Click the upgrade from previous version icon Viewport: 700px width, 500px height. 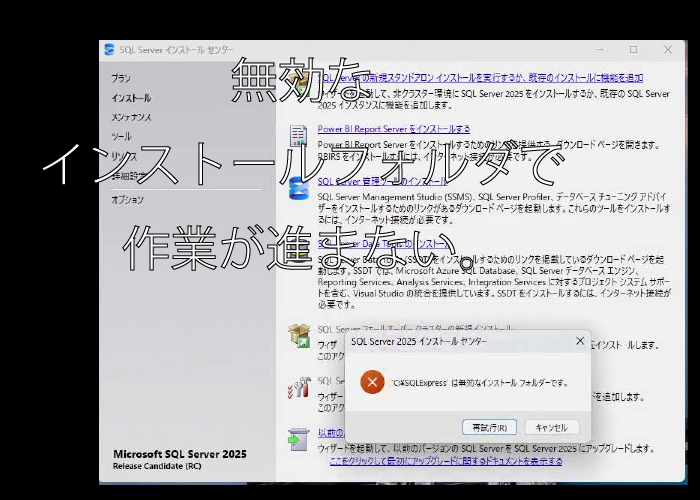tap(299, 440)
